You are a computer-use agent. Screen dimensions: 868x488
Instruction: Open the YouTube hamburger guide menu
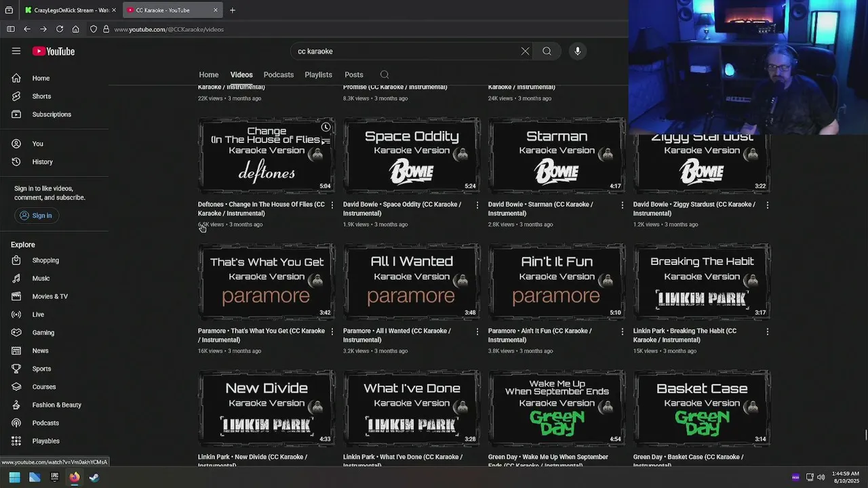tap(16, 51)
